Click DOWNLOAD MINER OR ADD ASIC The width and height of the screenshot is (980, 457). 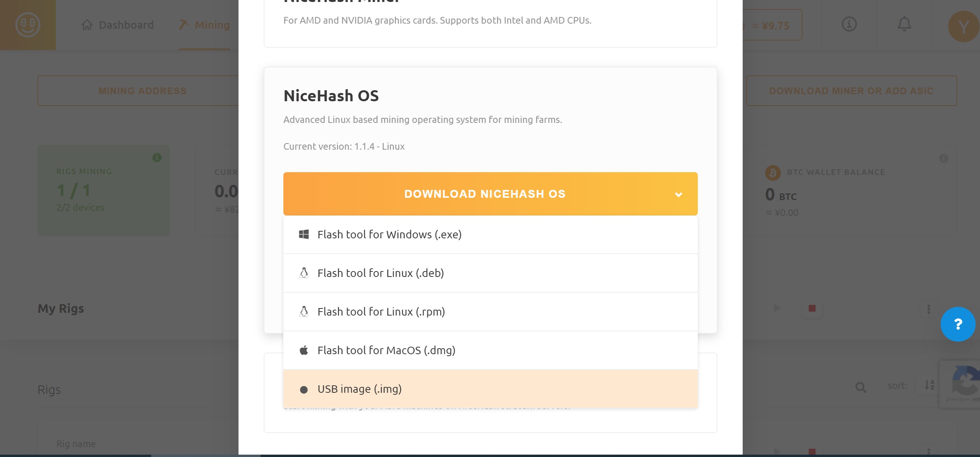click(x=851, y=90)
